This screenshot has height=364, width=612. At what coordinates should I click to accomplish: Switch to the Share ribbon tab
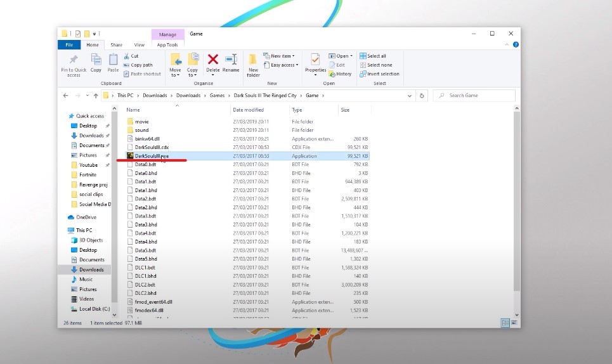pos(116,45)
